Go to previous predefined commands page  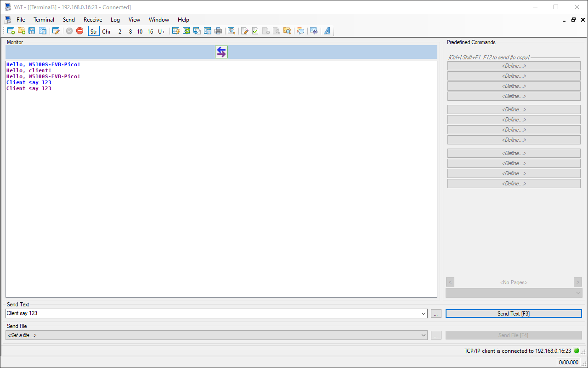click(x=450, y=282)
